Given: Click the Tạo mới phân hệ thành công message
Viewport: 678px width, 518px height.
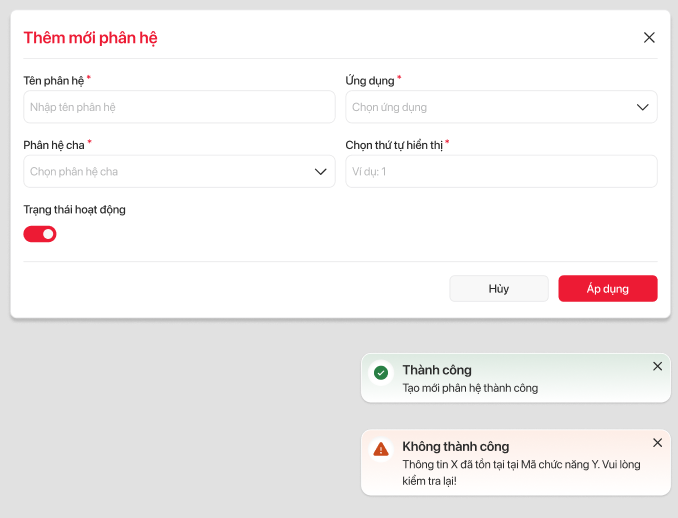Looking at the screenshot, I should point(470,388).
